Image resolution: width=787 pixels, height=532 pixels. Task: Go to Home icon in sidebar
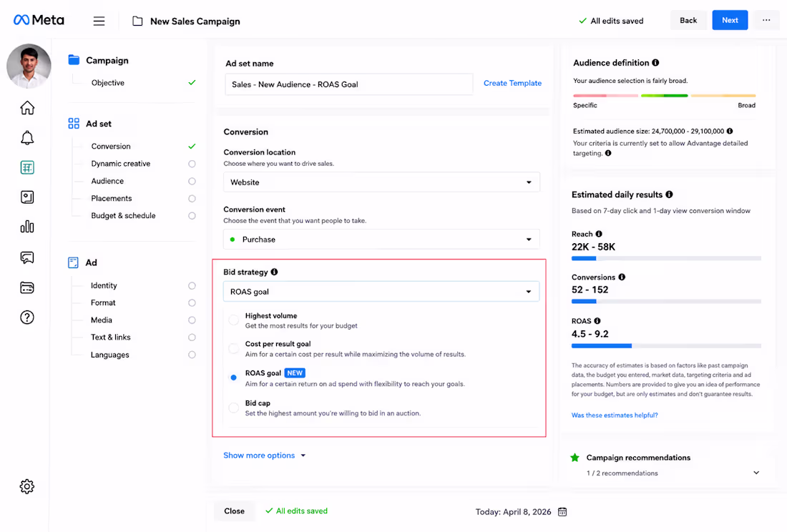pos(27,107)
